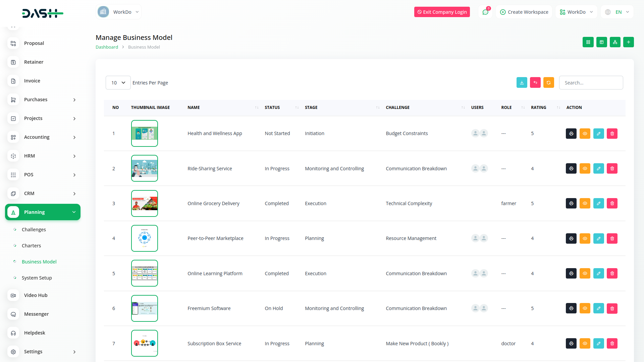Edit Ride-Sharing Service with pencil icon

(x=598, y=169)
